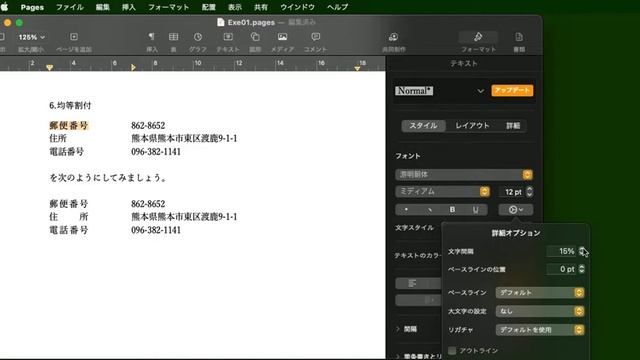Open the font family dropdown
Image resolution: width=640 pixels, height=360 pixels.
pos(464,175)
